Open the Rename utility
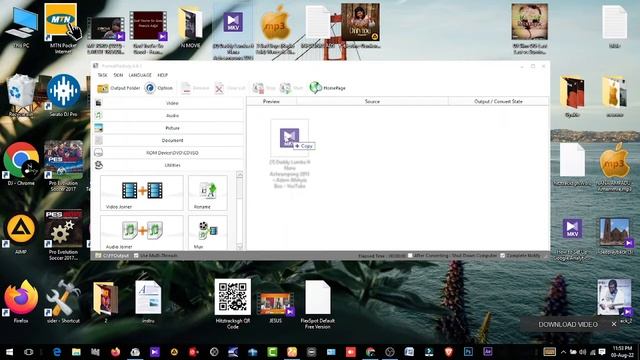 point(208,193)
